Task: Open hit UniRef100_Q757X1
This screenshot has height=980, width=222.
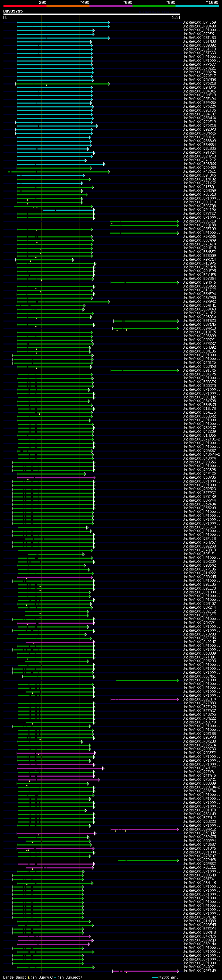Action: click(x=199, y=779)
